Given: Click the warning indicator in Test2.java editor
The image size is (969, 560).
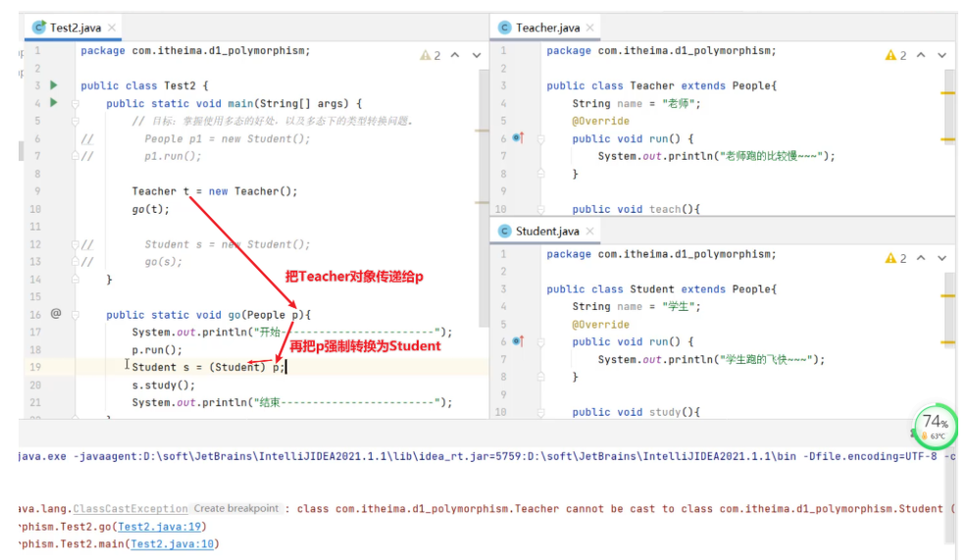Looking at the screenshot, I should tap(430, 56).
